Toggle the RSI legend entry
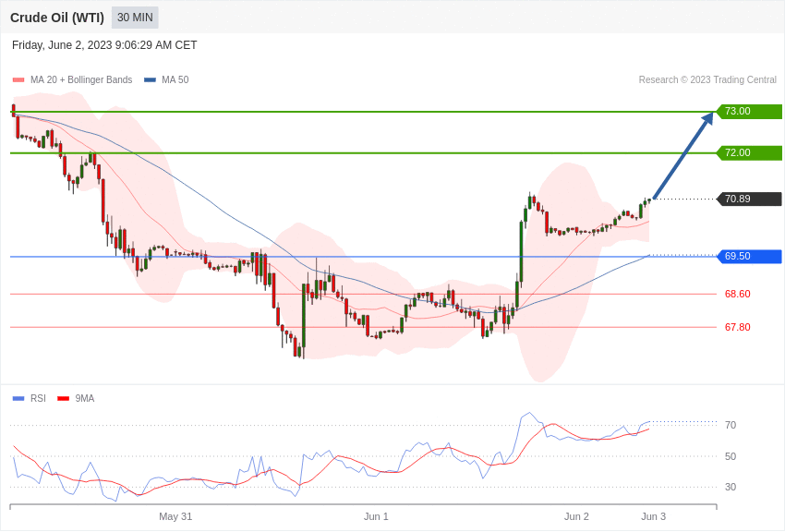This screenshot has height=532, width=785. [29, 398]
